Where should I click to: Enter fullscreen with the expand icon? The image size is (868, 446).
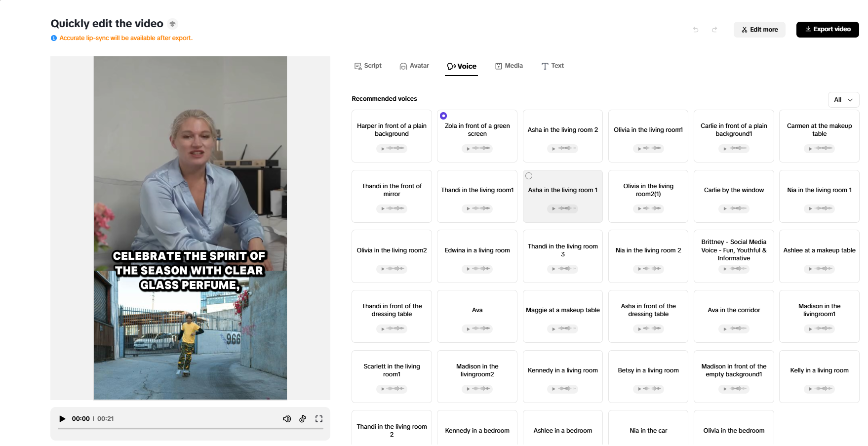tap(319, 418)
